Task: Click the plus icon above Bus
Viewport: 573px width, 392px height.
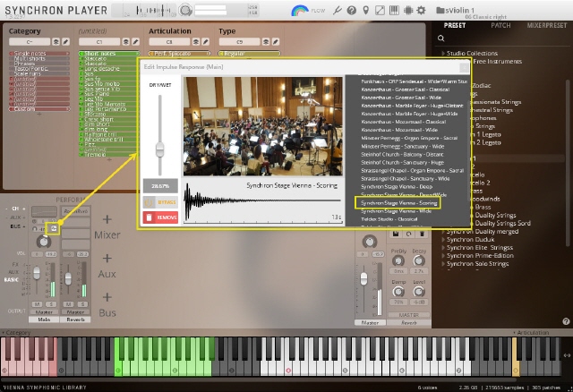Action: (107, 297)
